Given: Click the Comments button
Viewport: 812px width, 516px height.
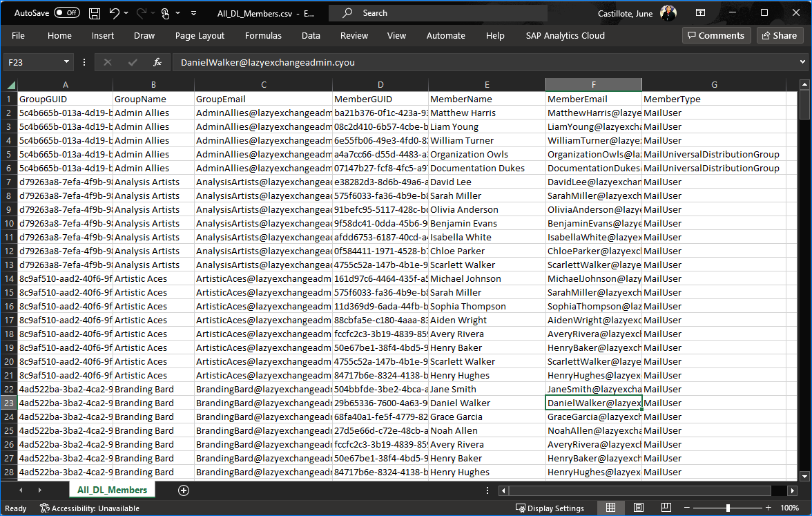Looking at the screenshot, I should [716, 35].
